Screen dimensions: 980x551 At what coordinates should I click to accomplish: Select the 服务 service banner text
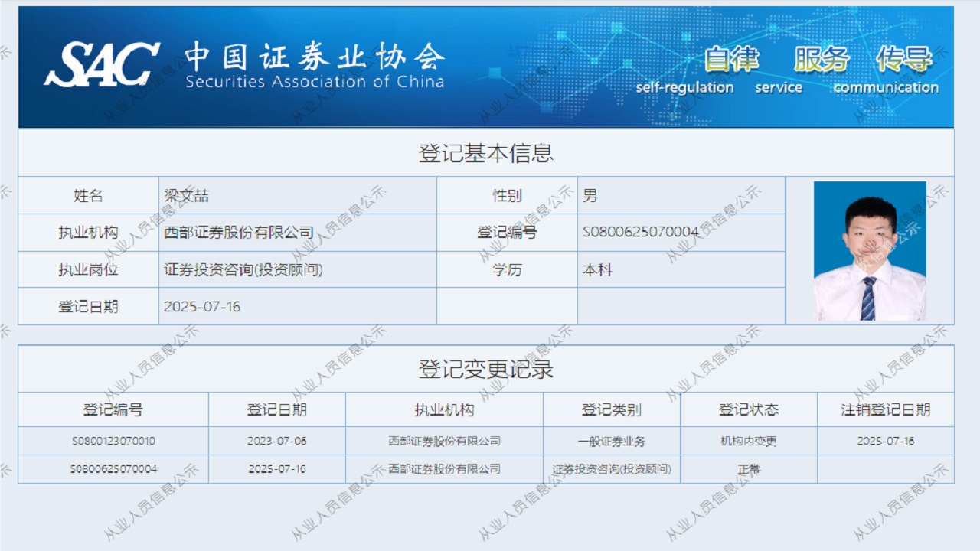[x=822, y=59]
